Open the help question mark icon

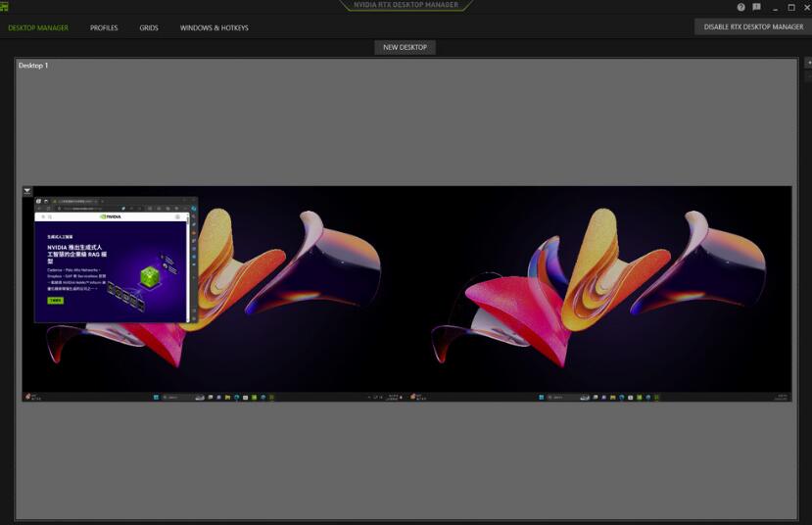[741, 7]
